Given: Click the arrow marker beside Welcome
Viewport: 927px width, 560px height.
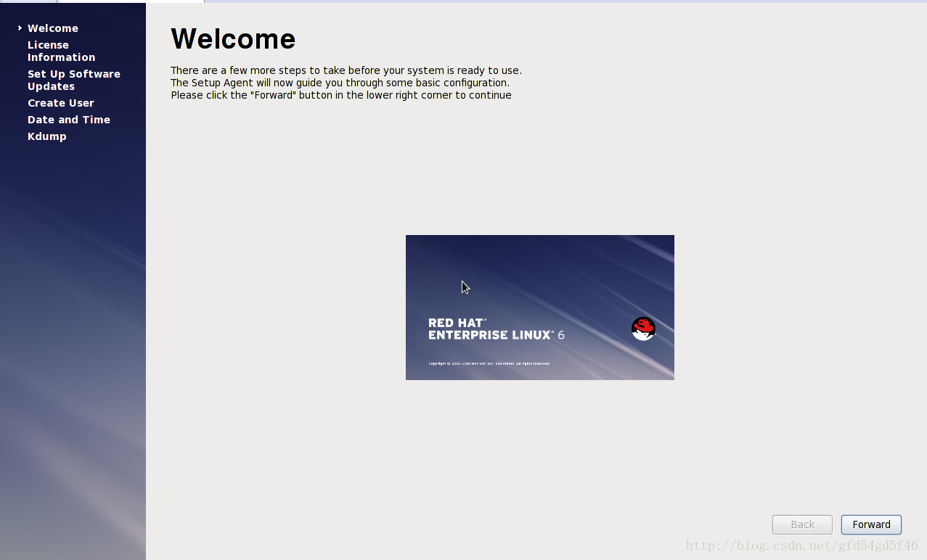Looking at the screenshot, I should tap(20, 28).
